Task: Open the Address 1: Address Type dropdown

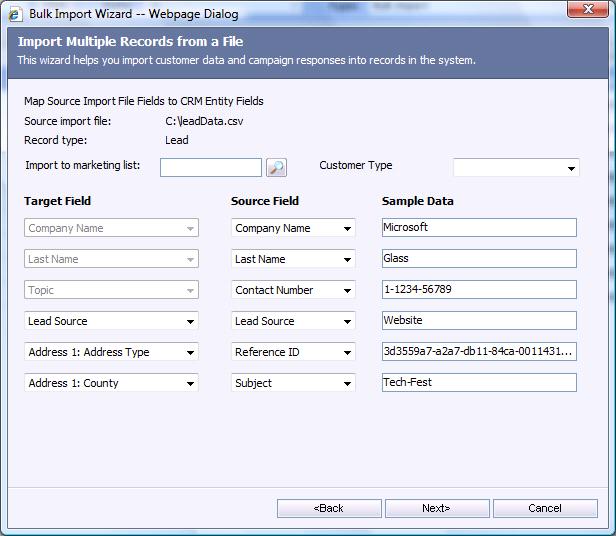Action: point(111,352)
